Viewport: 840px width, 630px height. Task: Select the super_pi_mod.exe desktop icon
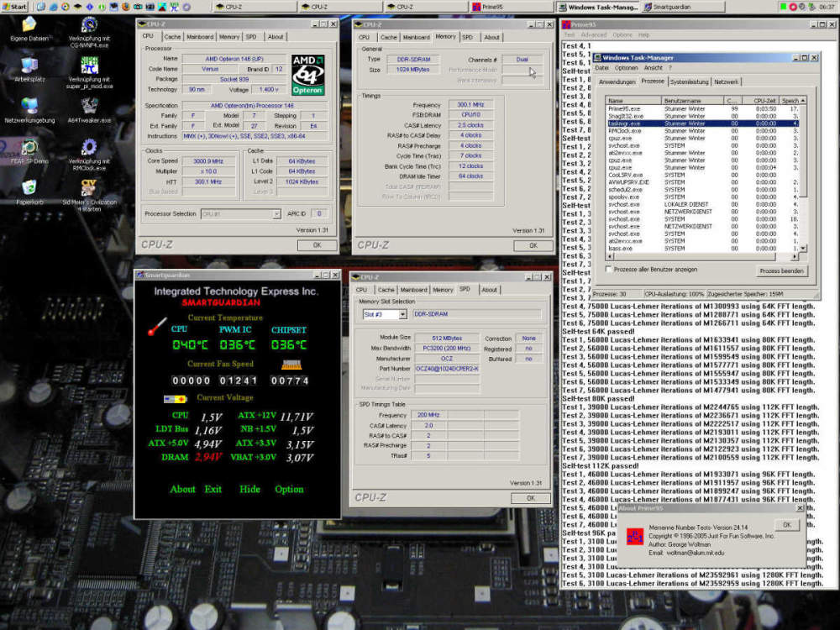pos(89,66)
